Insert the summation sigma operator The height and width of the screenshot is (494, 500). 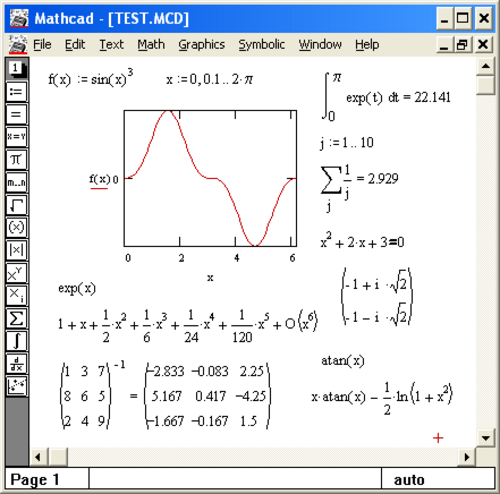[16, 319]
